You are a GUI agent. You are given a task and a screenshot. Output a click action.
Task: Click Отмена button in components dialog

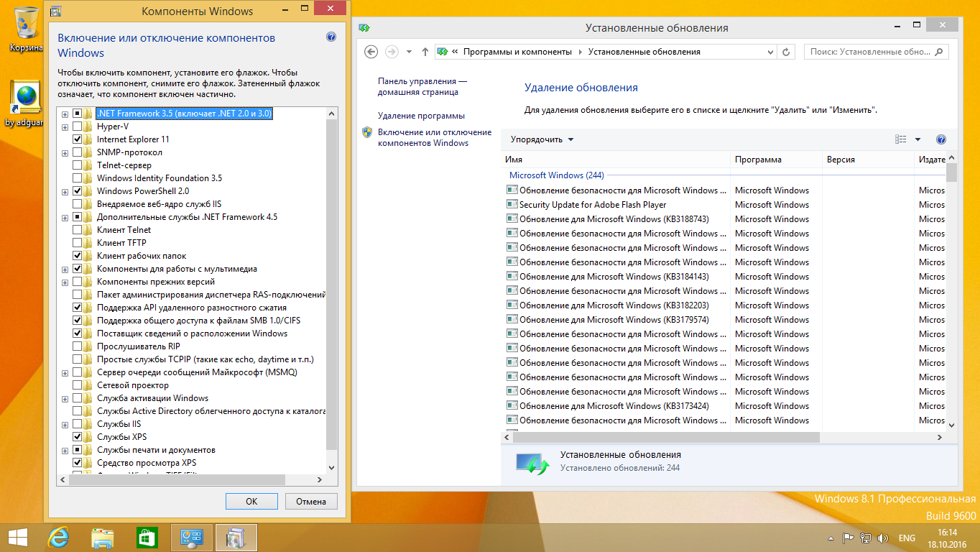[x=311, y=502]
